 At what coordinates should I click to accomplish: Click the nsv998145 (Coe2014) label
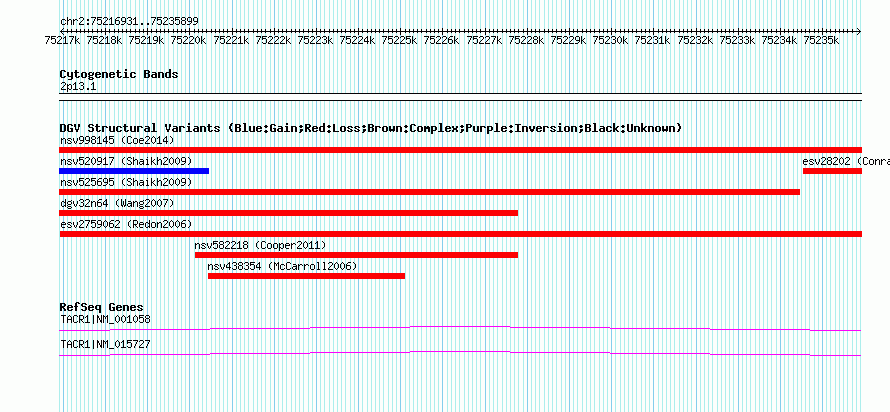pyautogui.click(x=117, y=140)
